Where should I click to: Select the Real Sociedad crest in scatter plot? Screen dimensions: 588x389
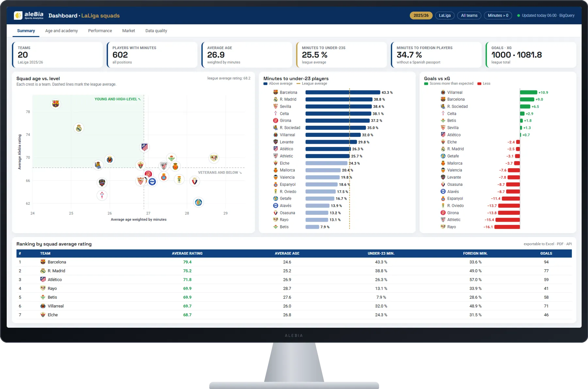98,165
